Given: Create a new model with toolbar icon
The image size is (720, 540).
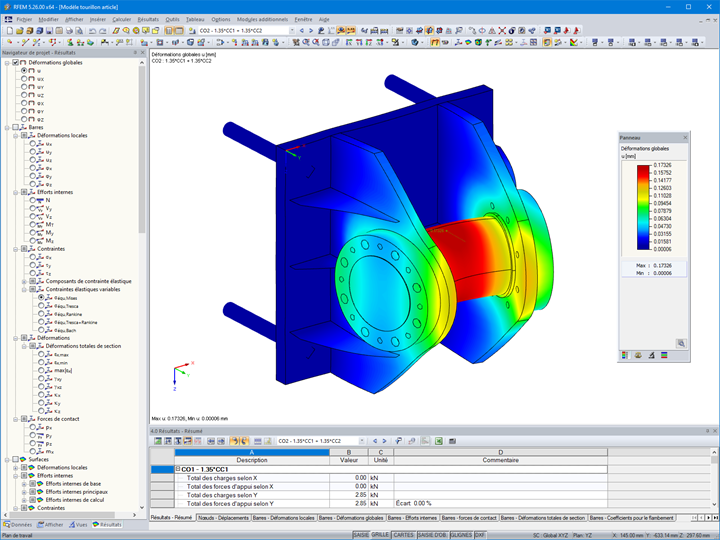Looking at the screenshot, I should [10, 31].
